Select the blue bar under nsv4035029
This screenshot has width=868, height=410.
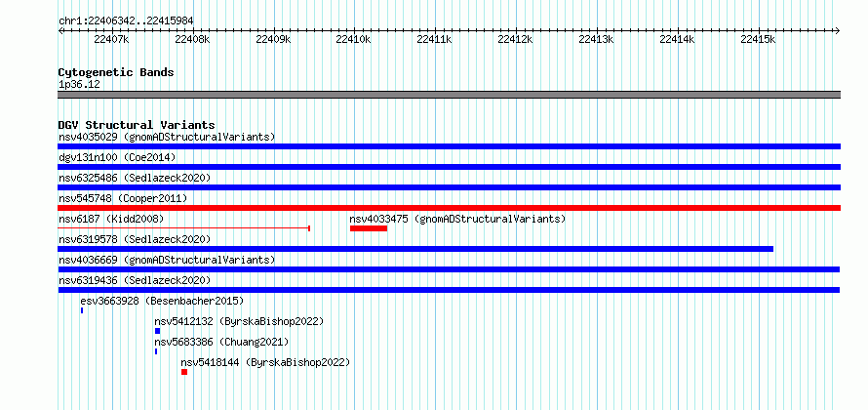tap(449, 146)
